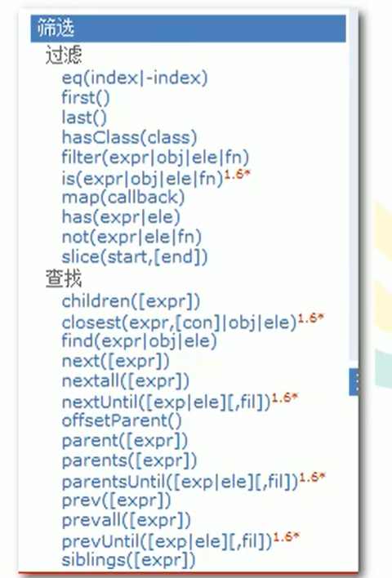Open the last() method entry
The width and height of the screenshot is (392, 578).
pyautogui.click(x=84, y=118)
